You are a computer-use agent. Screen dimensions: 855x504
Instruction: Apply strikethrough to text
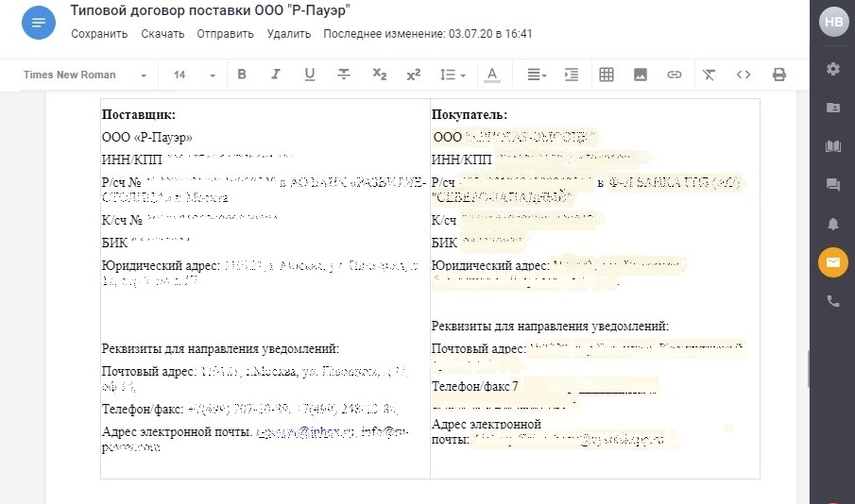344,75
